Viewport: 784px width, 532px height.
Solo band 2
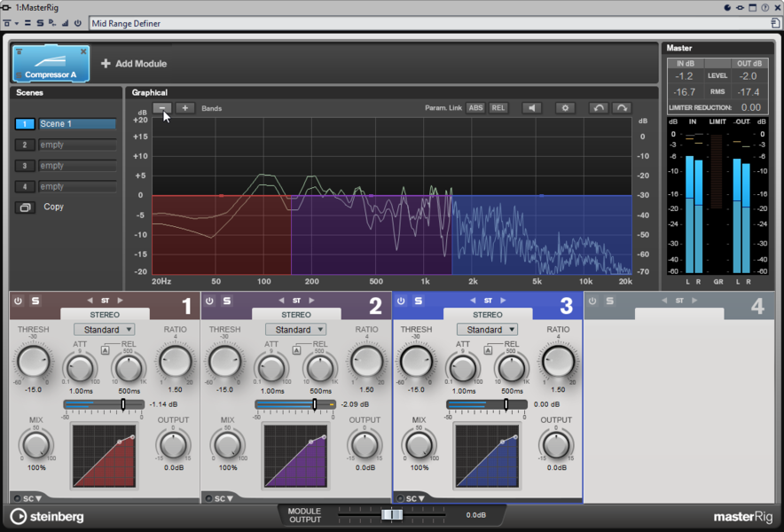tap(227, 301)
